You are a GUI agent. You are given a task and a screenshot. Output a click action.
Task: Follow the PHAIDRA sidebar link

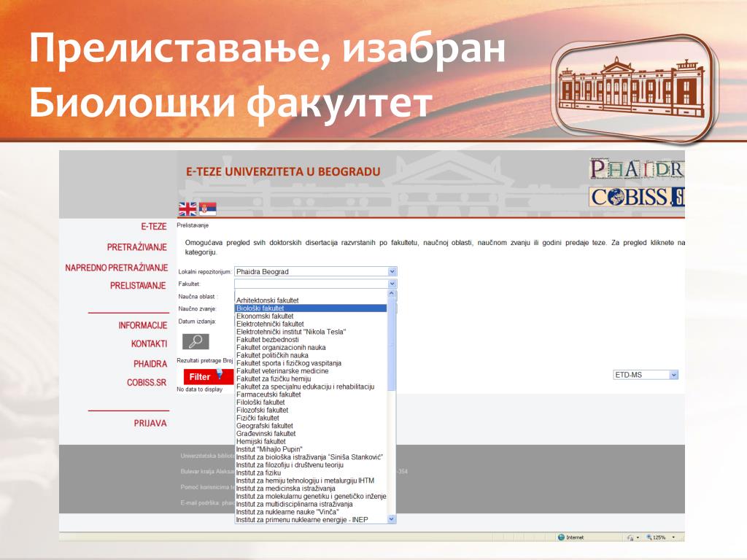pyautogui.click(x=150, y=364)
